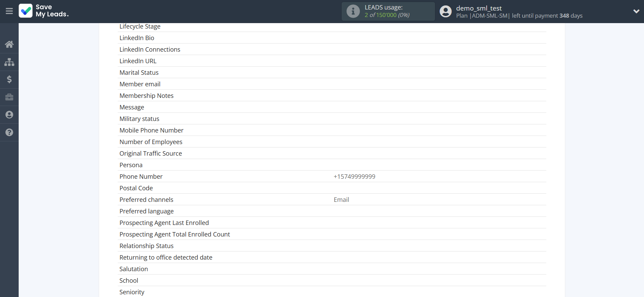Viewport: 644px width, 297px height.
Task: Click the Preferred channels Email value
Action: (341, 200)
